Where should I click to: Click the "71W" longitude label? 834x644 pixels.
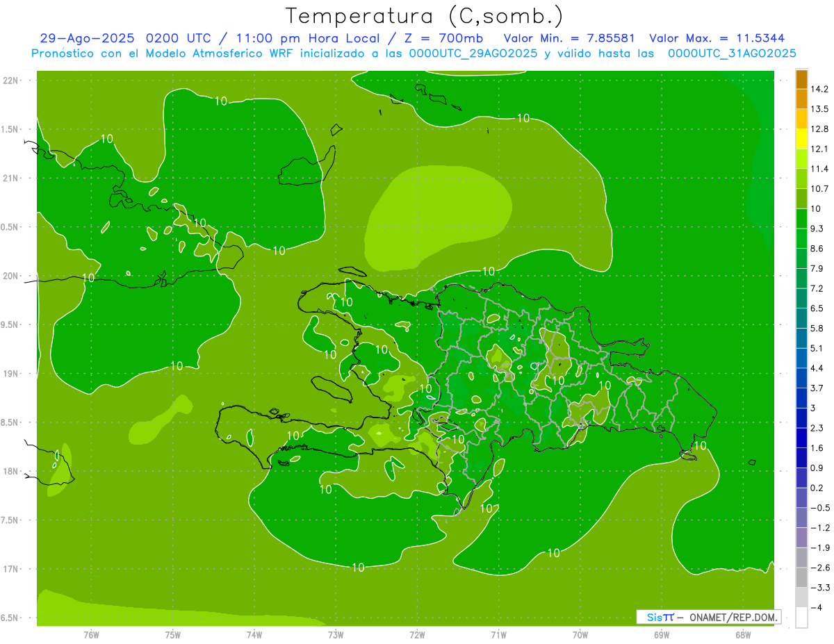498,634
